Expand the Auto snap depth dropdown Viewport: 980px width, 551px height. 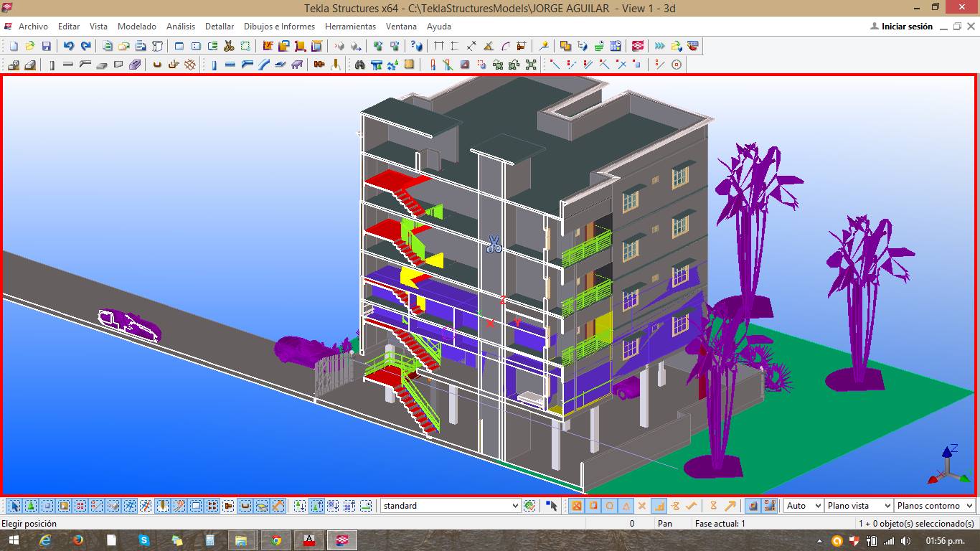(x=803, y=506)
